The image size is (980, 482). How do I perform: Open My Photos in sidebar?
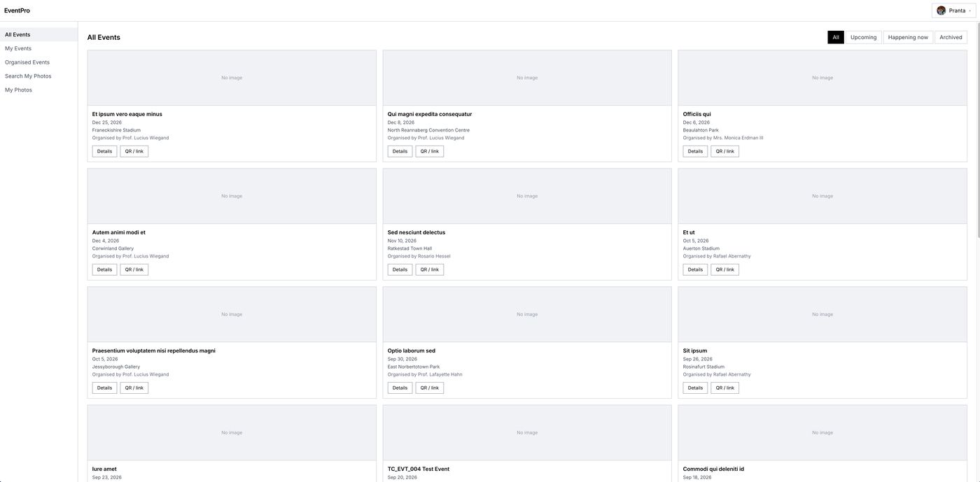pos(38,90)
